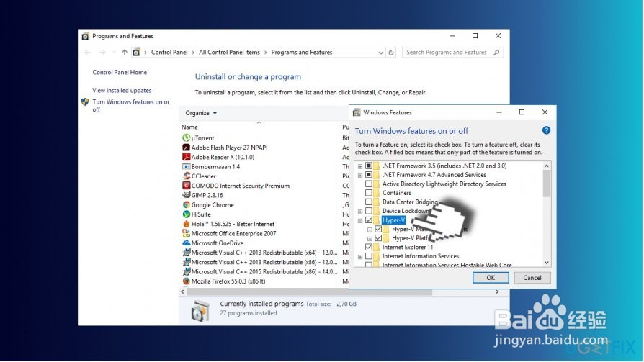
Task: Select the Containers feature label
Action: (396, 192)
